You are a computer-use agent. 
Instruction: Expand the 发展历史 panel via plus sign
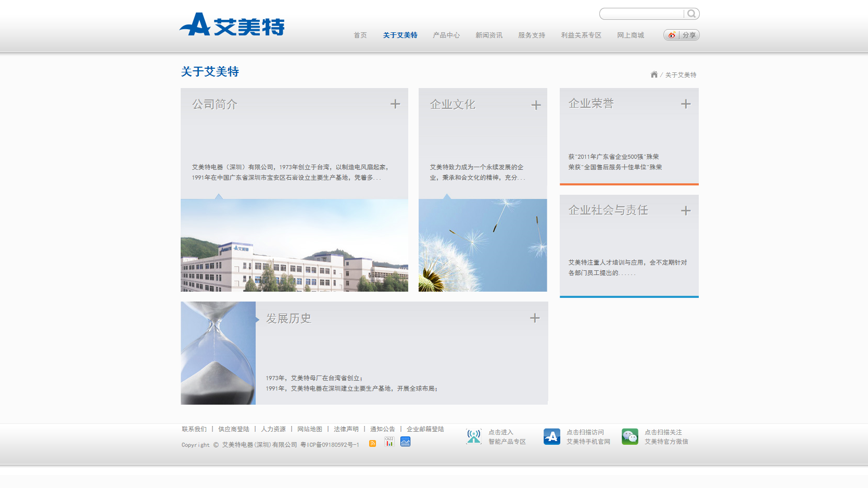point(534,318)
